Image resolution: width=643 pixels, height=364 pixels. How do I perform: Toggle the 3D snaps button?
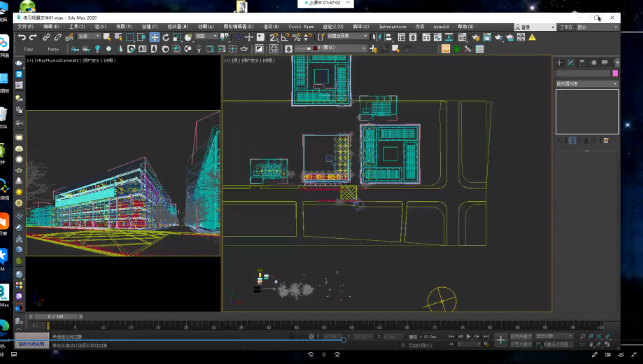[x=274, y=37]
